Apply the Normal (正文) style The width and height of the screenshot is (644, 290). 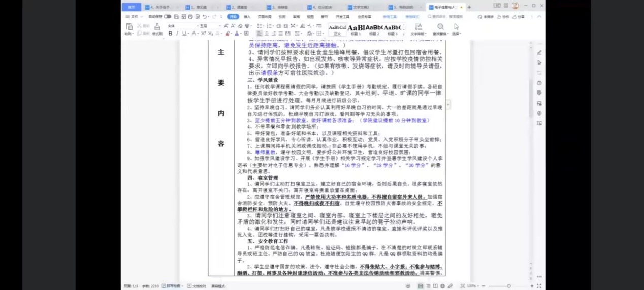click(337, 29)
